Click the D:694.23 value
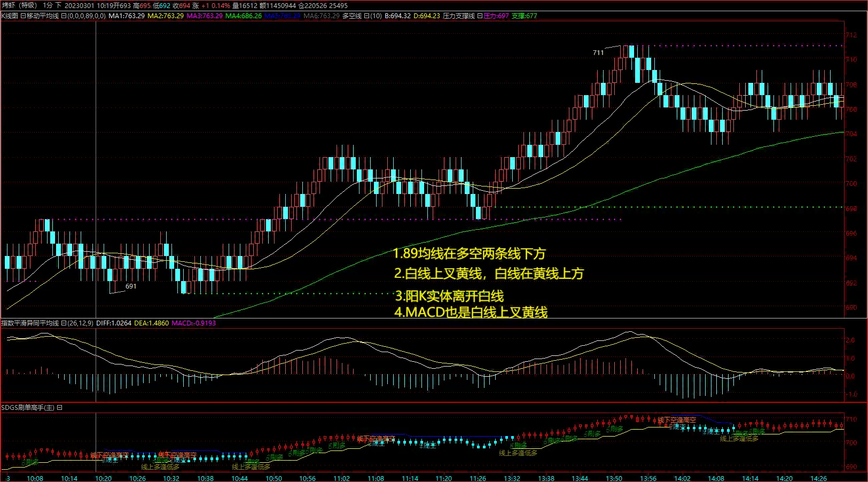 point(427,16)
